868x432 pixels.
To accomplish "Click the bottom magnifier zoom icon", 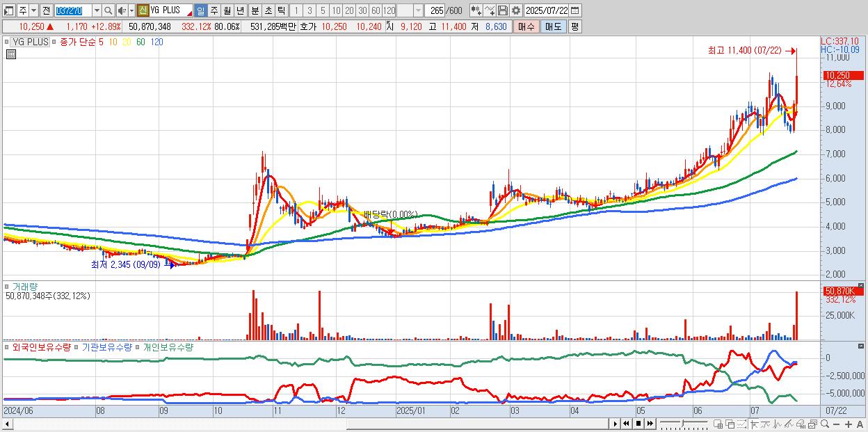I will pyautogui.click(x=825, y=424).
